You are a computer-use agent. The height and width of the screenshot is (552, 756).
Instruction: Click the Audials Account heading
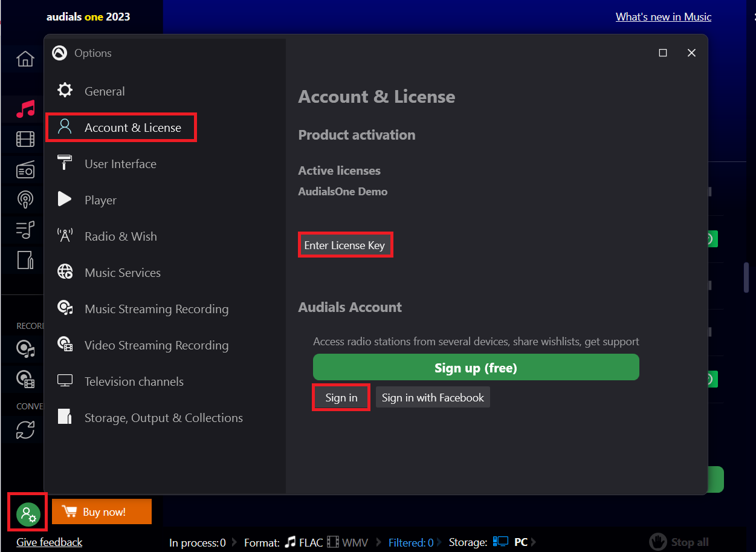350,307
